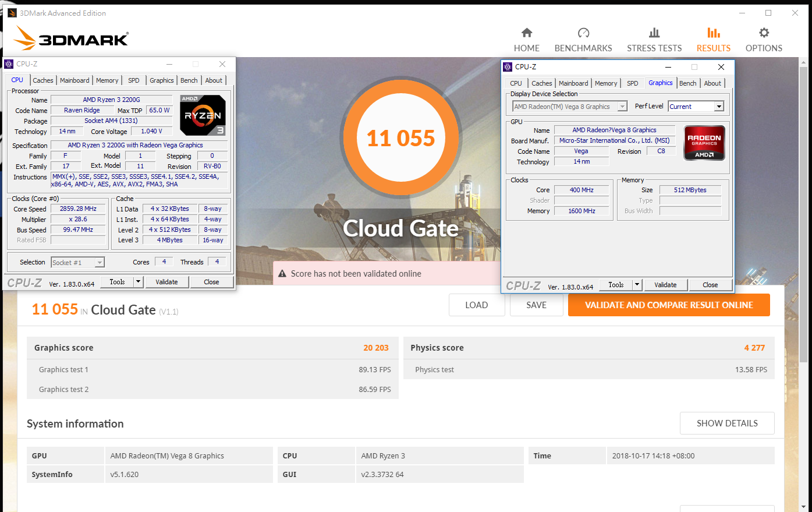Open Stress Tests chart icon
This screenshot has width=812, height=512.
coord(654,33)
